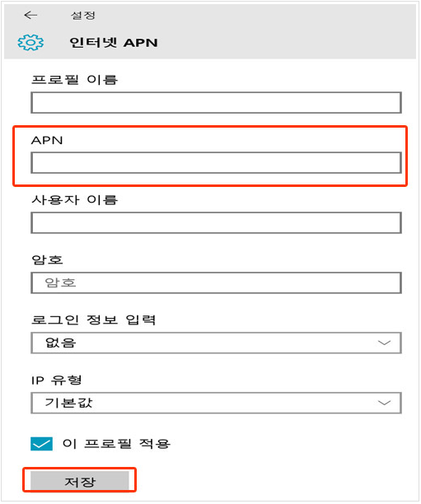Focus the 암호 password field
Viewport: 421px width, 504px height.
tap(216, 282)
